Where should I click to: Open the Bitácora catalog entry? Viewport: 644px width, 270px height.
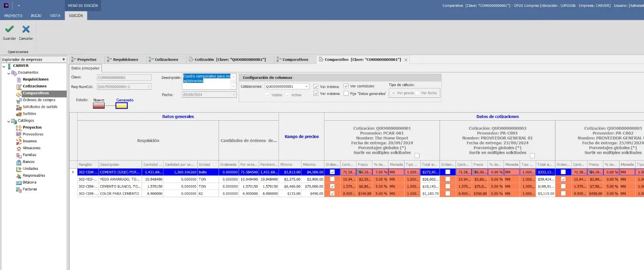[29, 182]
